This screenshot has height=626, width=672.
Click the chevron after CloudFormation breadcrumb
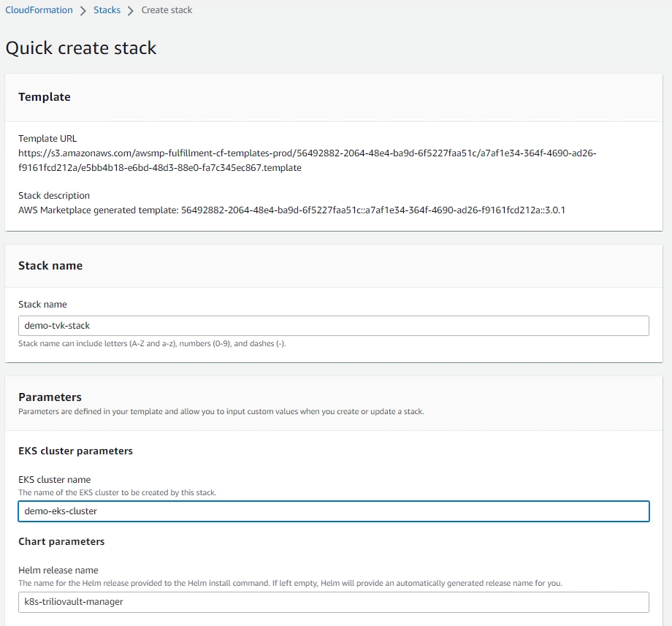click(83, 11)
